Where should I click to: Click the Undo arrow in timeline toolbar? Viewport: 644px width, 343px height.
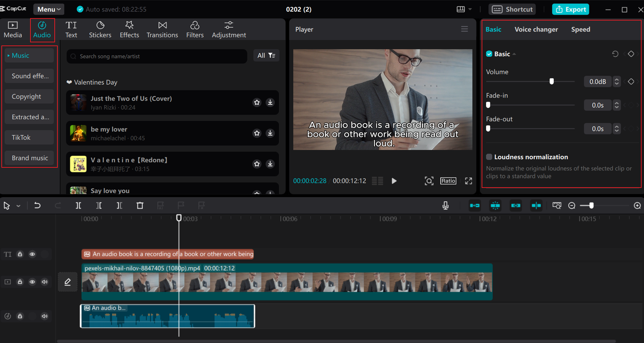pos(37,205)
